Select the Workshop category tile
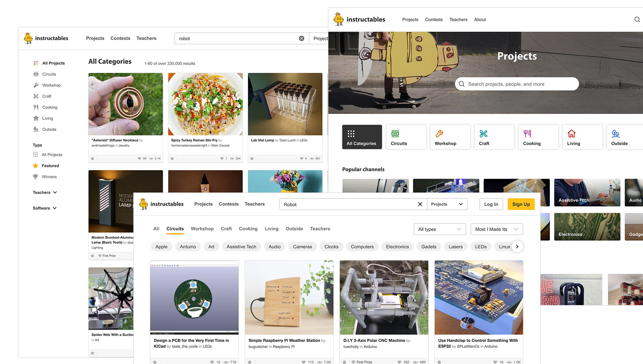Viewport: 643px width, 364px height. pyautogui.click(x=450, y=137)
